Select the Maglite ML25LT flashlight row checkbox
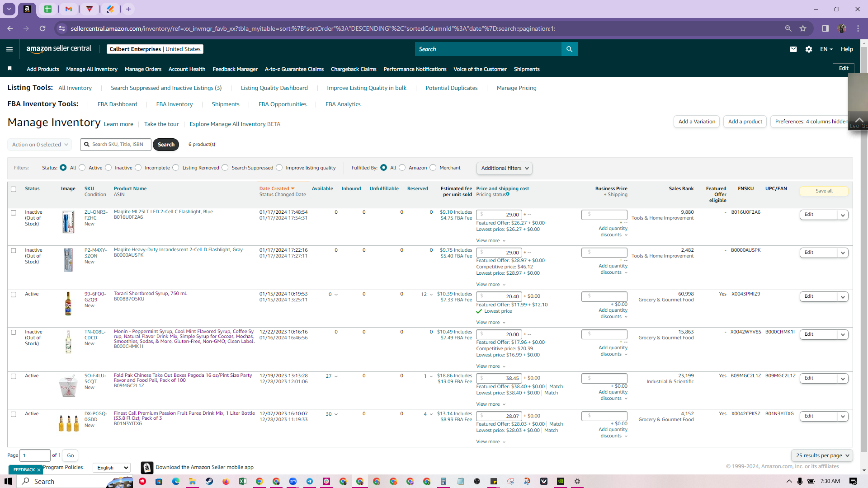Viewport: 868px width, 488px height. click(x=14, y=213)
